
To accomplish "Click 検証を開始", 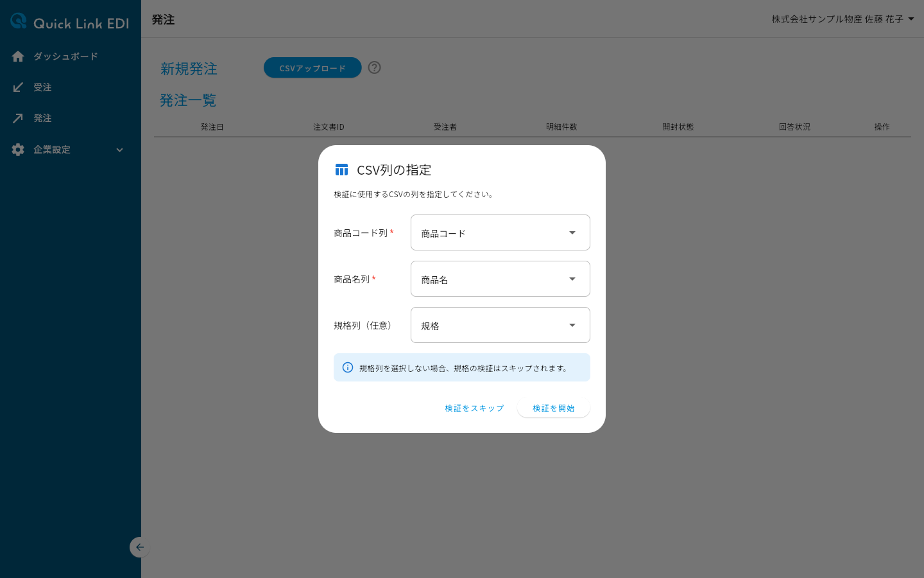I will pos(553,408).
